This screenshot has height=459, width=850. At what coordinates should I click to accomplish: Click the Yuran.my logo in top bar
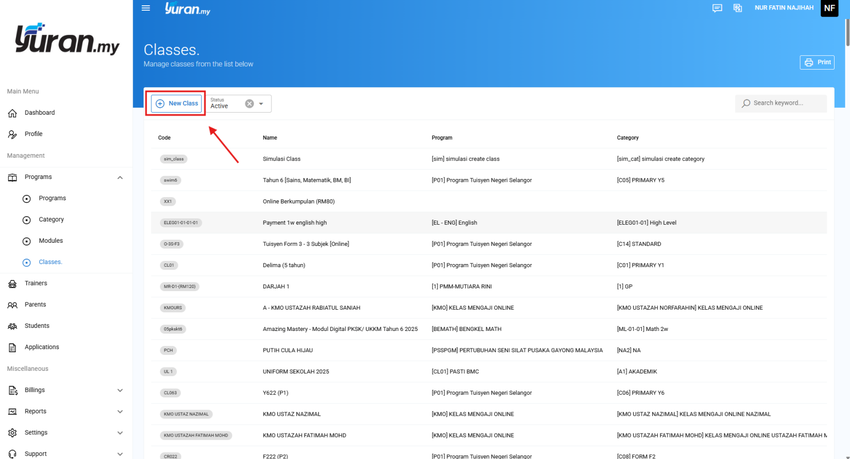tap(187, 8)
